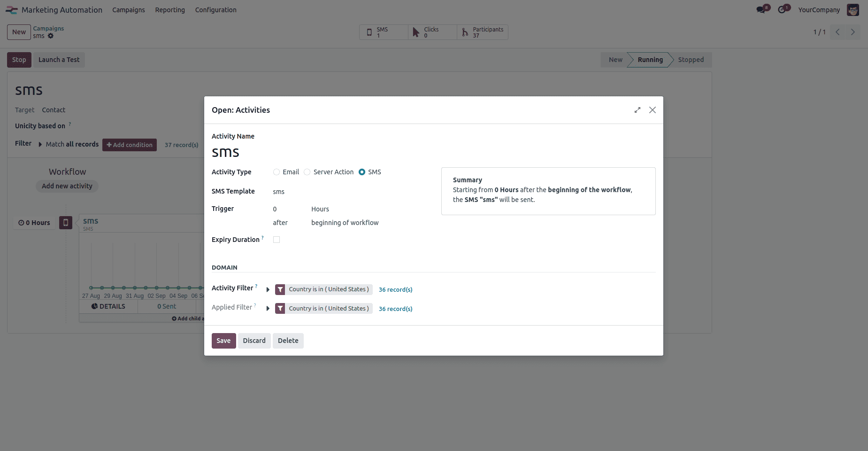The image size is (868, 451).
Task: Discard activity changes
Action: [x=254, y=341]
